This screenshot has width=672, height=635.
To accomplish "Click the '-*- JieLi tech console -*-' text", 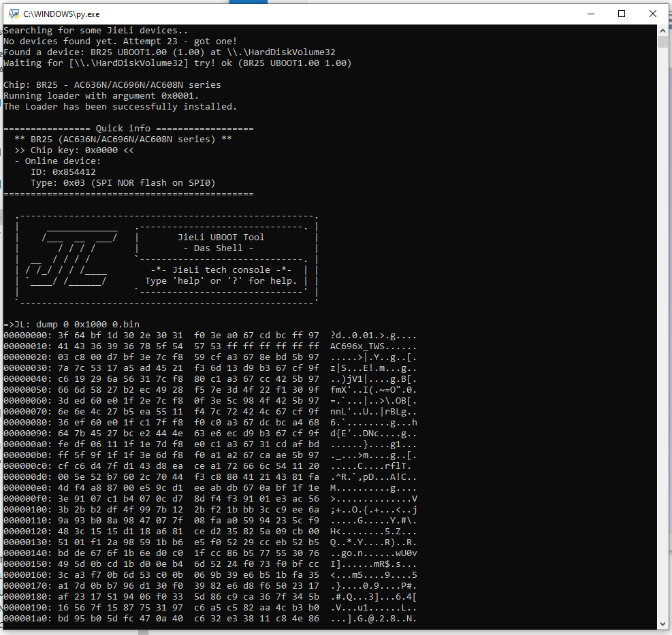I will click(x=221, y=270).
